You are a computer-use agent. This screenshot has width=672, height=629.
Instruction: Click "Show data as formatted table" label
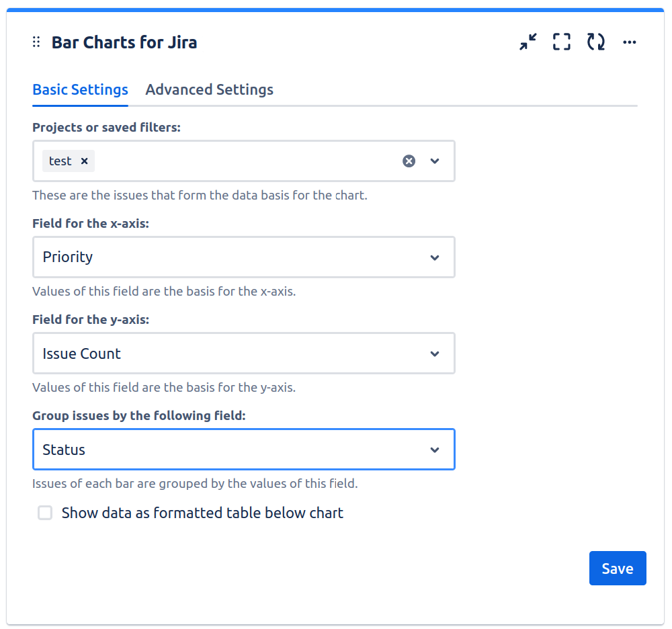[x=202, y=513]
